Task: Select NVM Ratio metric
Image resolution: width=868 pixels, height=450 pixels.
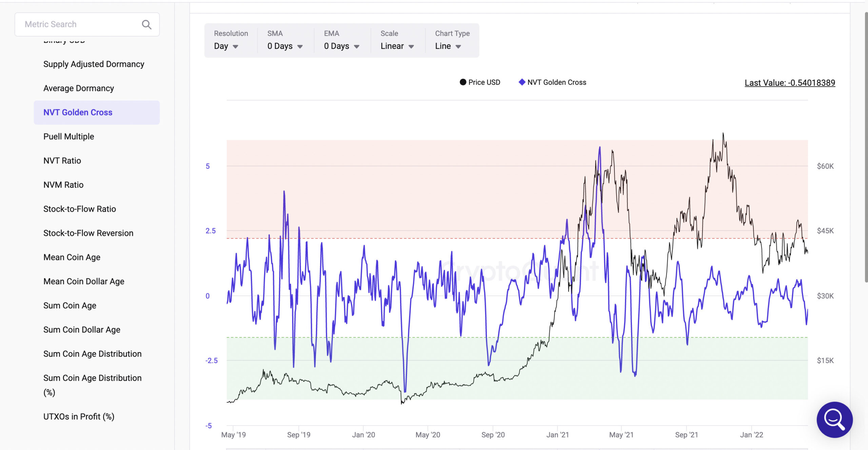Action: pos(63,185)
